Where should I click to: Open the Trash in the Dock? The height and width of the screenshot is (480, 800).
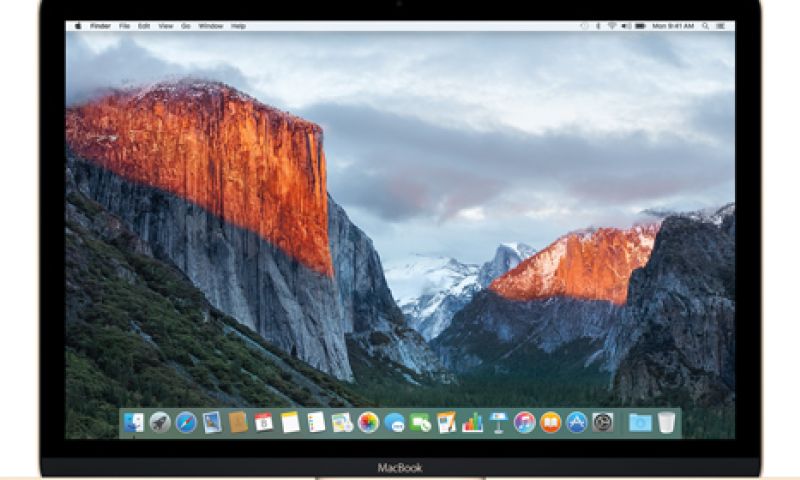[666, 422]
